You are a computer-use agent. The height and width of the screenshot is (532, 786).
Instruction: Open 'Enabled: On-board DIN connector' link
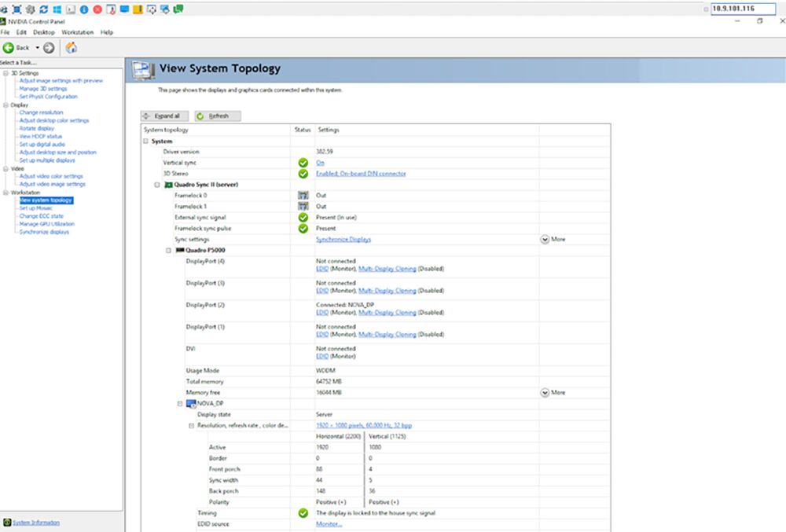(361, 174)
